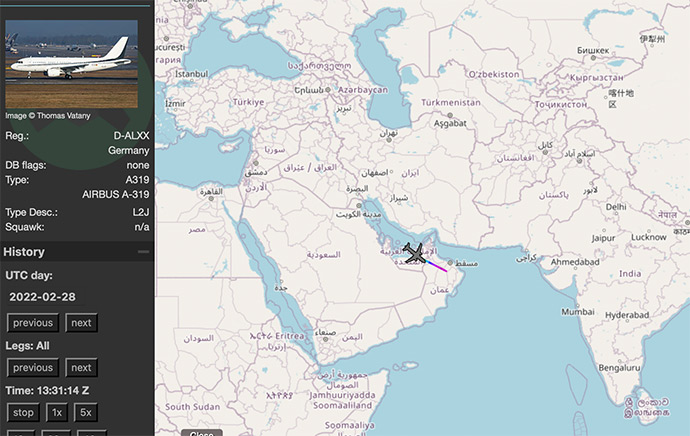Click the magenta flight track line

click(x=437, y=266)
